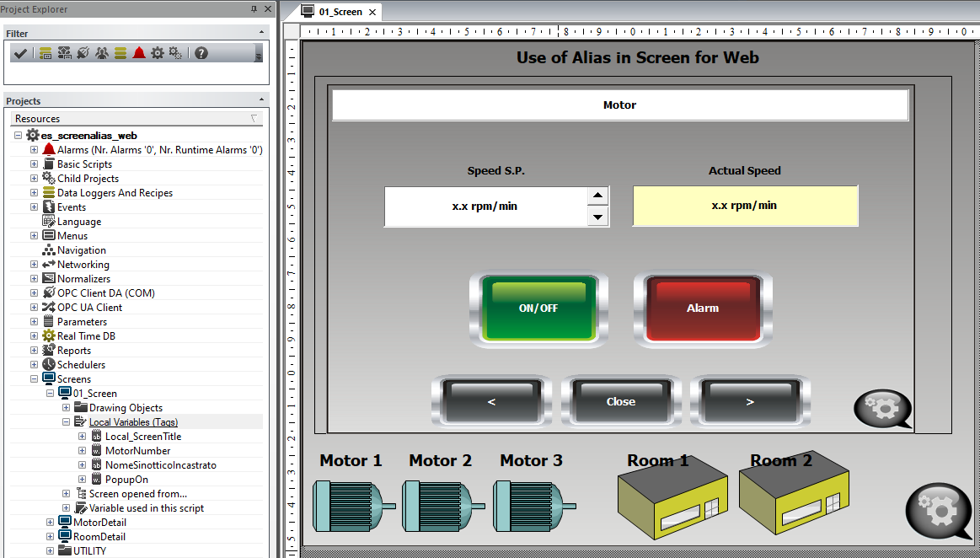This screenshot has height=558, width=980.
Task: Pin the Project Explorer panel
Action: coord(254,9)
